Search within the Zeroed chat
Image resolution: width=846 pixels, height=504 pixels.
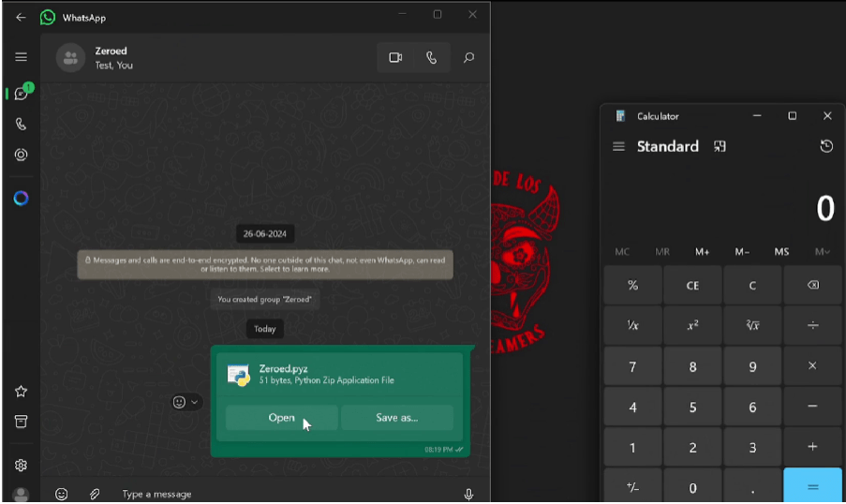click(x=468, y=57)
